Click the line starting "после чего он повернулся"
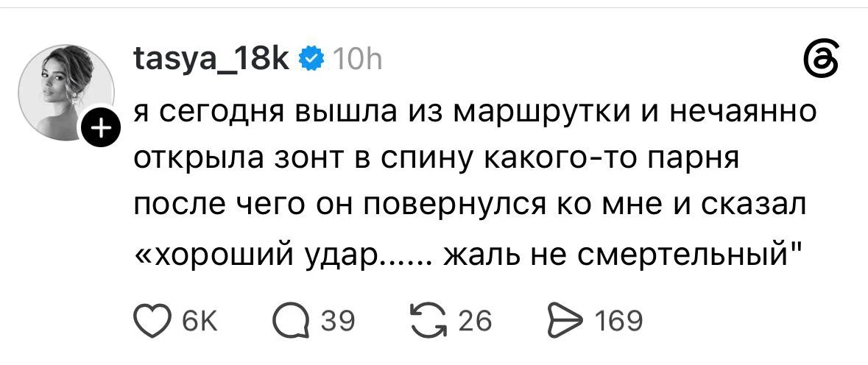The height and width of the screenshot is (365, 868). click(471, 207)
